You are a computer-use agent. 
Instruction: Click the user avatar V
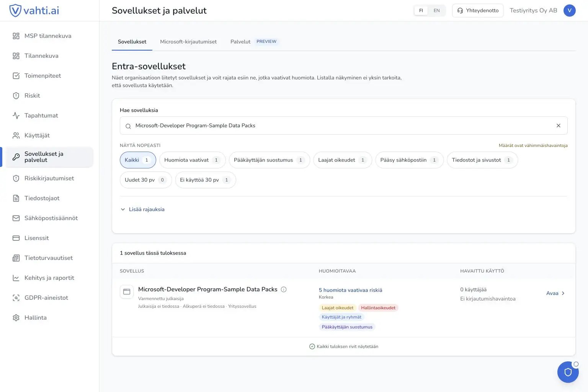570,11
